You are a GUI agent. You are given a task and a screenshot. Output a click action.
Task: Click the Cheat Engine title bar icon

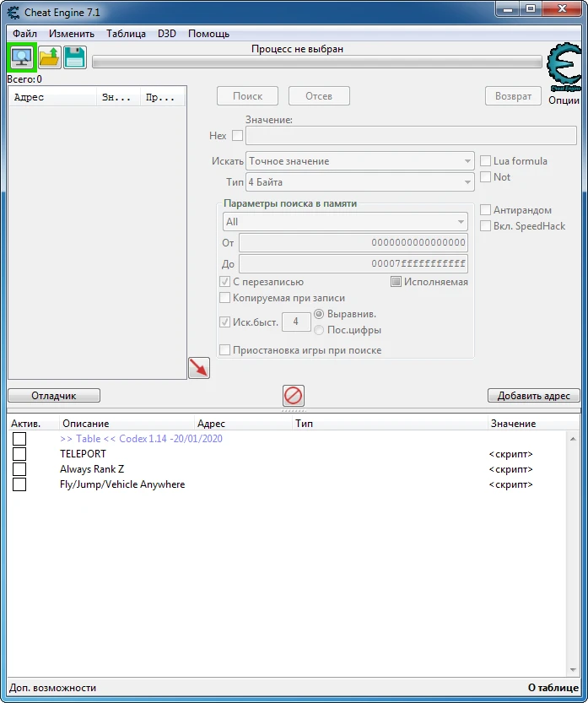pyautogui.click(x=13, y=12)
